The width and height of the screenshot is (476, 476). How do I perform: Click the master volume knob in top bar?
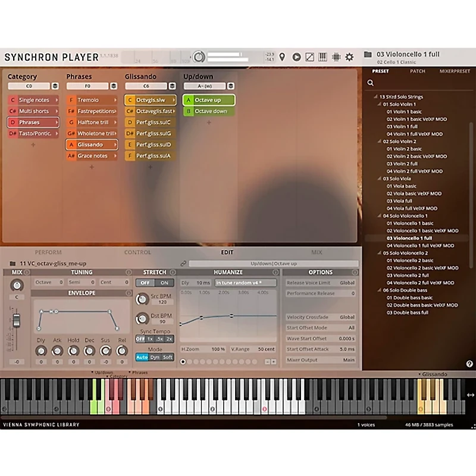point(199,57)
